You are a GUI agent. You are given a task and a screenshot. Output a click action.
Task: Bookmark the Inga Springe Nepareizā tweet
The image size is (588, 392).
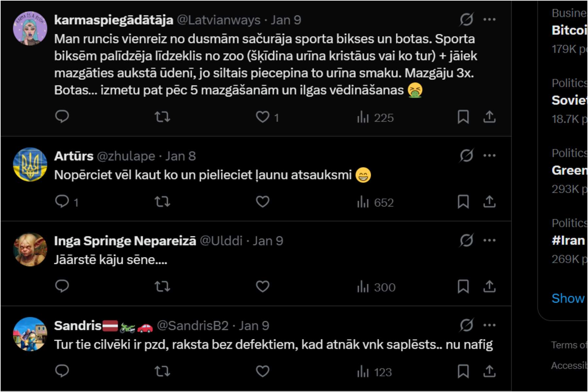463,286
